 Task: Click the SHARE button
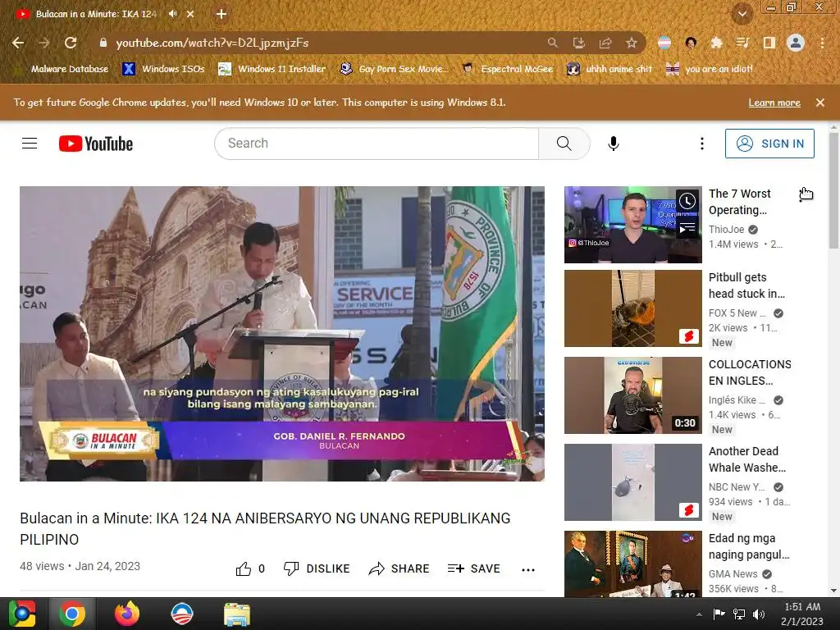pos(399,569)
